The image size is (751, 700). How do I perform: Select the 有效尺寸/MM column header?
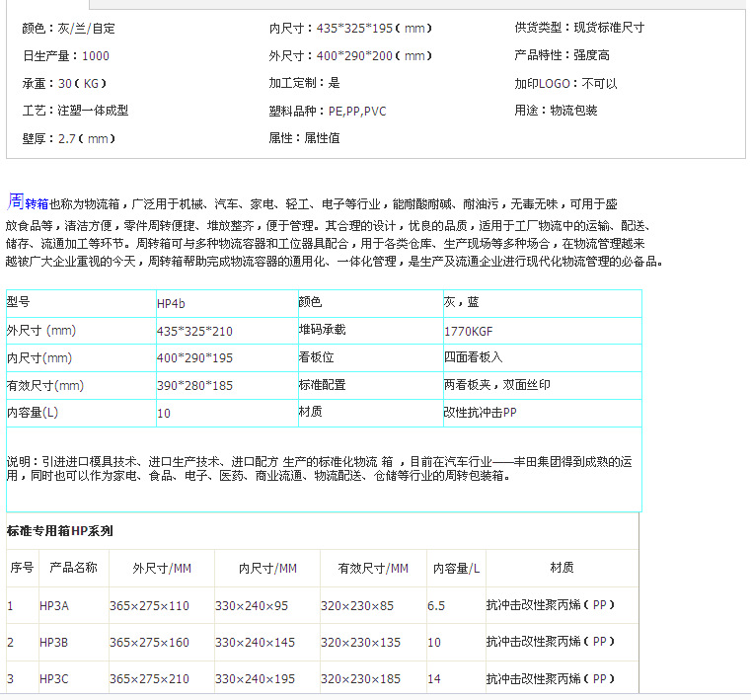coord(374,569)
